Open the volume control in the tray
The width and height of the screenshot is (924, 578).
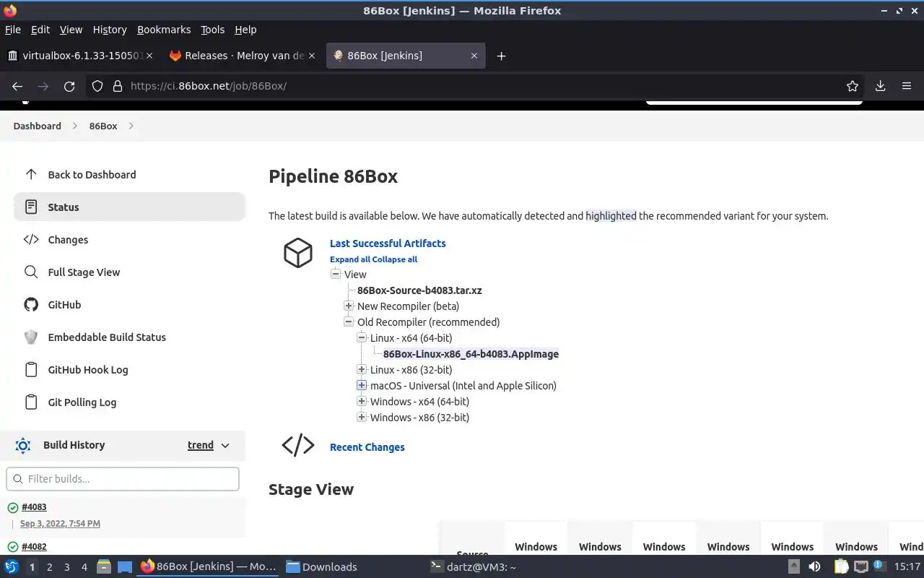point(814,566)
